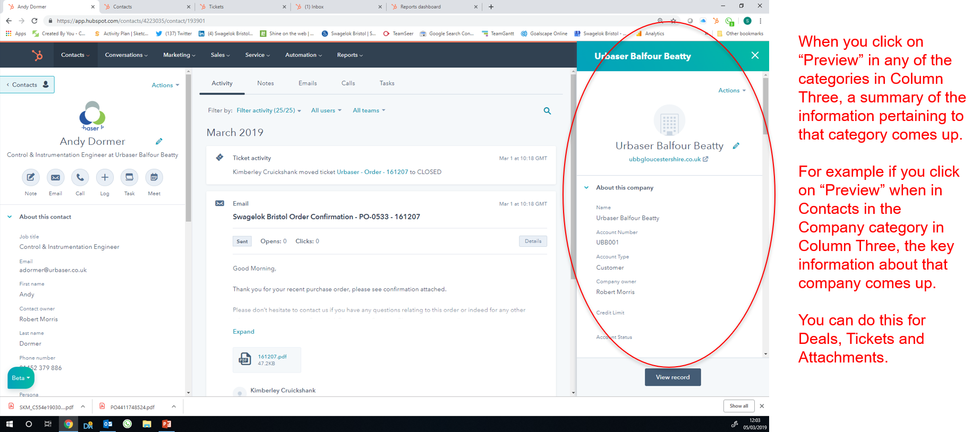Viewport: 980px width, 432px height.
Task: Switch to the Reports dashboard browser tab
Action: [x=433, y=7]
